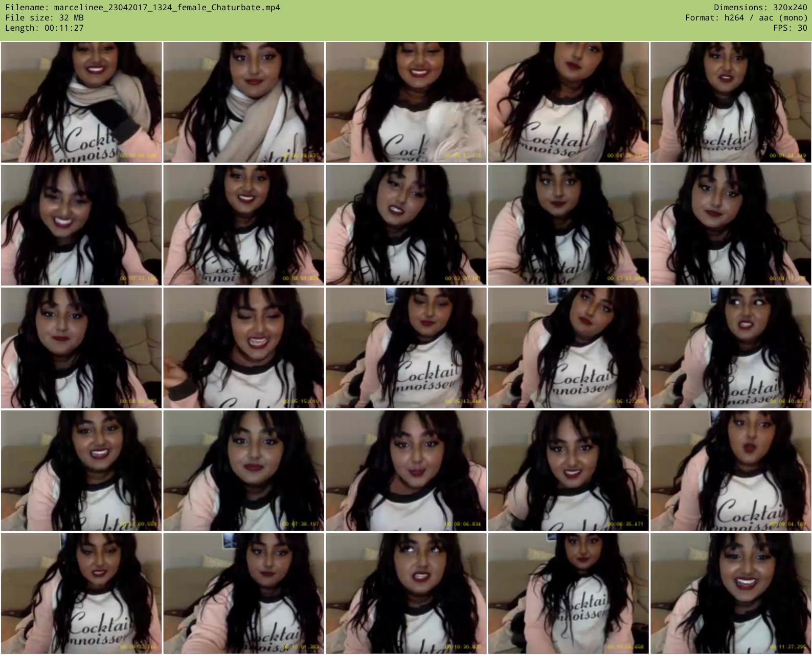This screenshot has width=812, height=655.
Task: Click the filename text in the header
Action: click(143, 8)
